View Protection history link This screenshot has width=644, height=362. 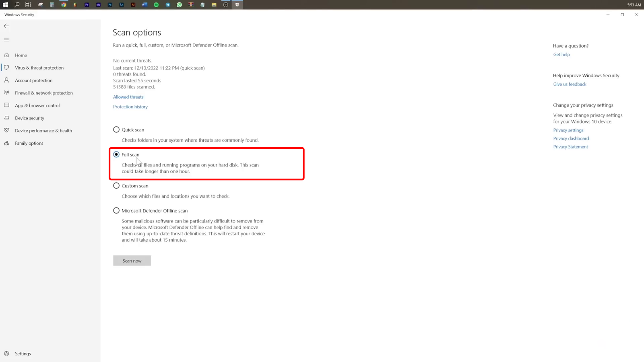pyautogui.click(x=130, y=107)
